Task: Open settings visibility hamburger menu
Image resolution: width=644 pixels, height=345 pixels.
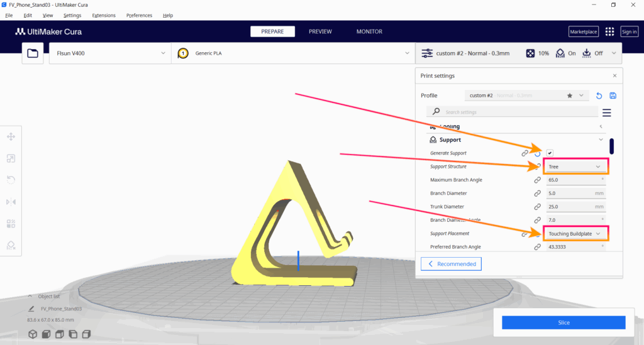Action: click(x=607, y=112)
